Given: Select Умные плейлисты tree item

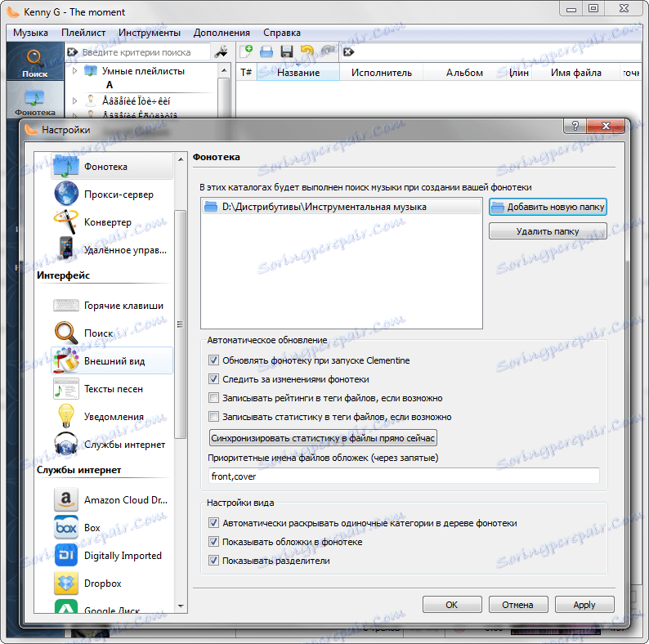Looking at the screenshot, I should (143, 71).
